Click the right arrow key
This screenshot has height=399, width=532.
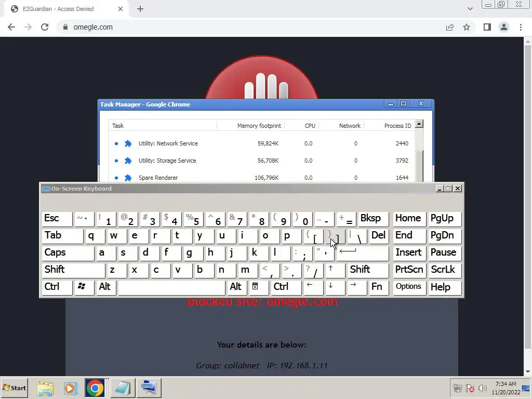357,287
